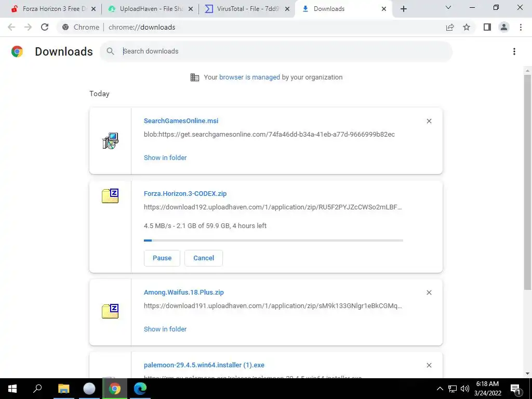Click the Chrome site info chip
This screenshot has width=532, height=399.
[82, 27]
